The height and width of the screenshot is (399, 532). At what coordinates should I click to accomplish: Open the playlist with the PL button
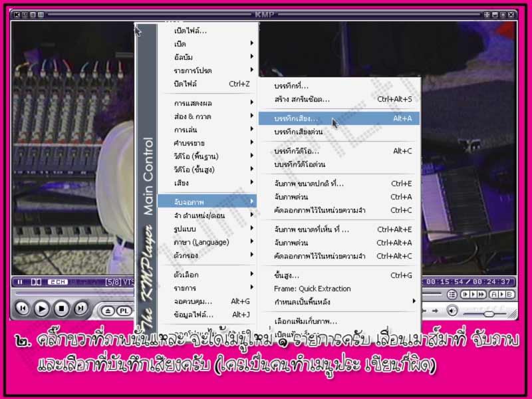pos(124,311)
